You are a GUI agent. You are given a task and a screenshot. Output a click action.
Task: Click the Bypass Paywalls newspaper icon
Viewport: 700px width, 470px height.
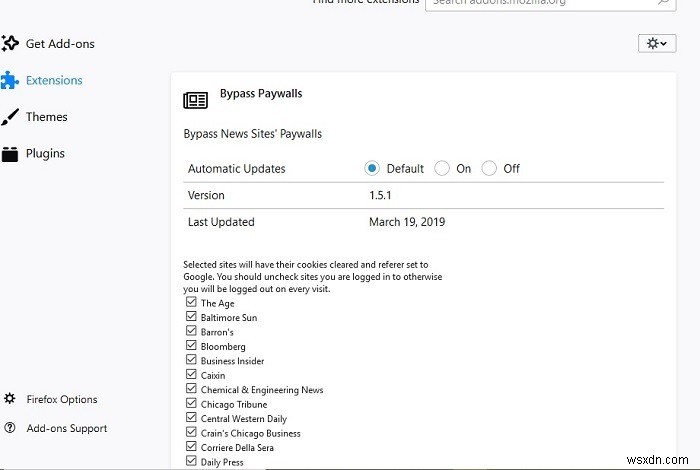196,100
